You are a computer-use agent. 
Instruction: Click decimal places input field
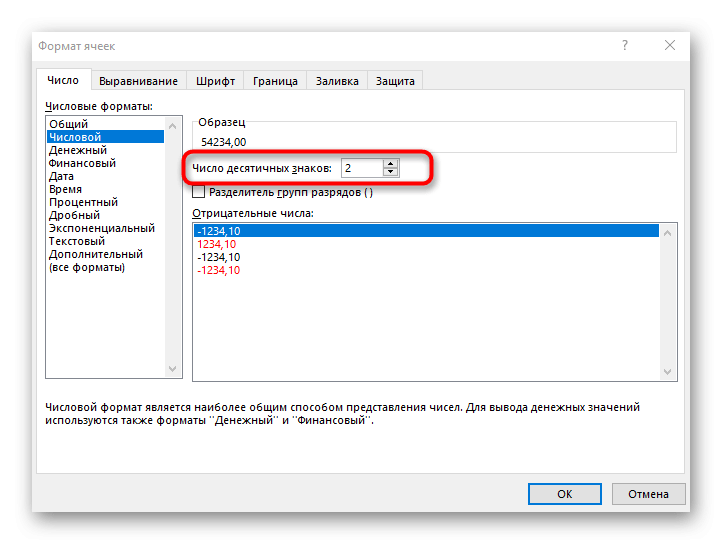(x=362, y=168)
